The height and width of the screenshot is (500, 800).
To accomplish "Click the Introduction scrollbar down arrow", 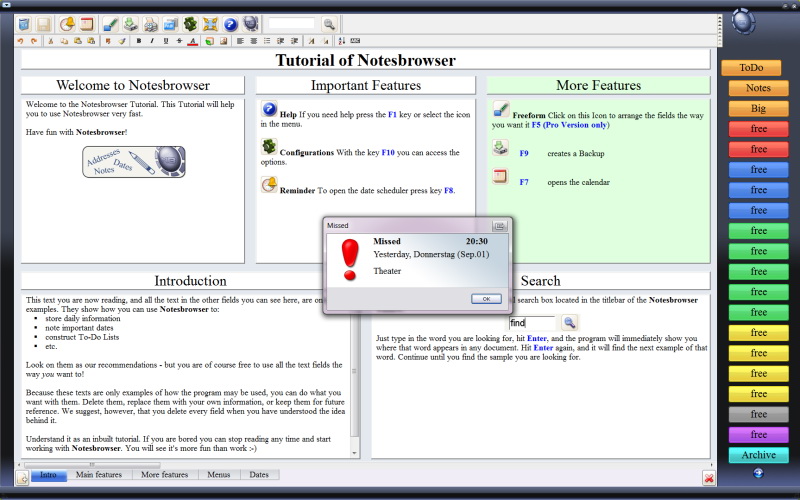I will coord(355,453).
